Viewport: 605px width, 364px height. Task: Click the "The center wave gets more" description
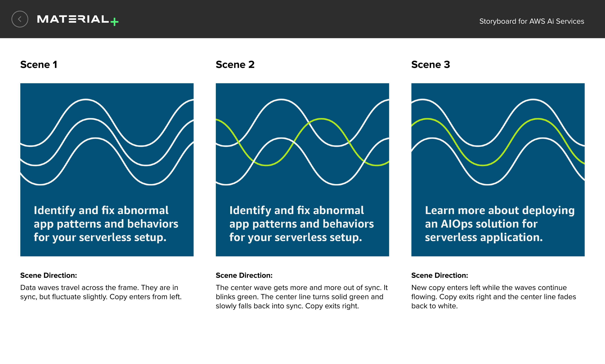pyautogui.click(x=302, y=297)
